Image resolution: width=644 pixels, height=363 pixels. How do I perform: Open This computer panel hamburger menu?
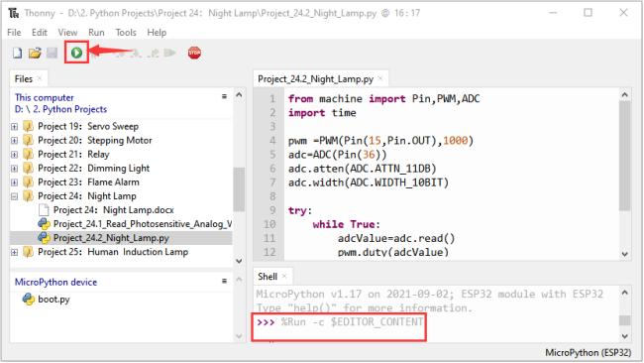coord(224,96)
